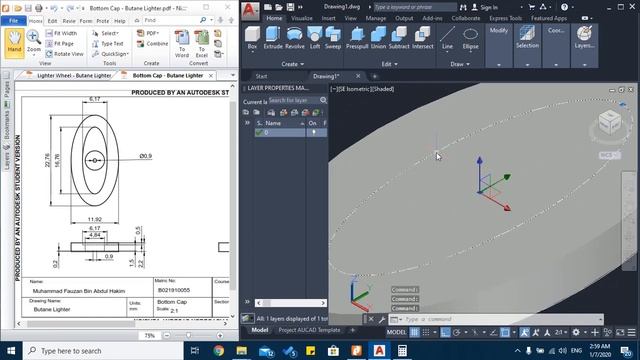Select the Line draw tool

[447, 38]
